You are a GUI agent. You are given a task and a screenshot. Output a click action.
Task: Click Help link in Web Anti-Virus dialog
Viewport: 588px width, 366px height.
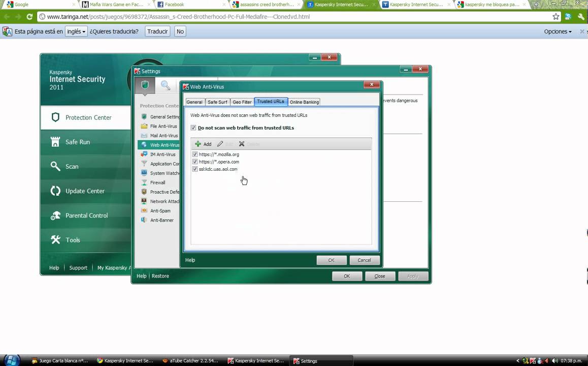(190, 260)
